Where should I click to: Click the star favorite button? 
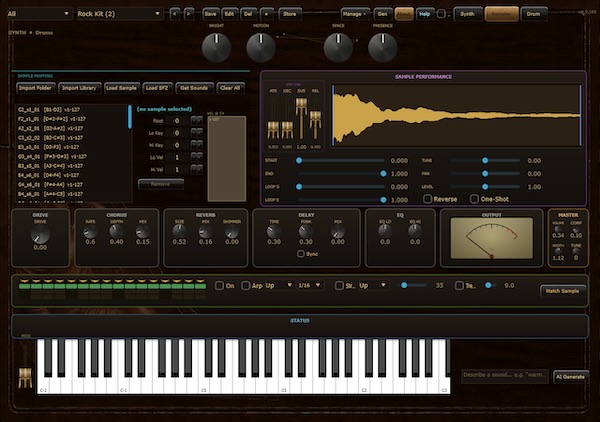[266, 14]
